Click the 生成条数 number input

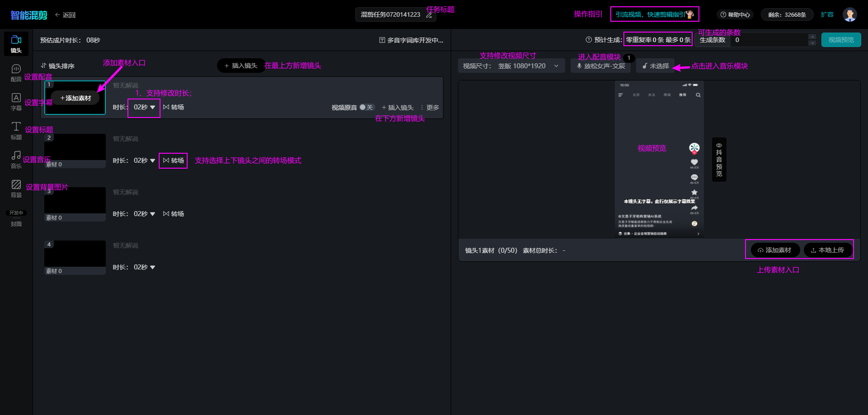click(x=769, y=40)
